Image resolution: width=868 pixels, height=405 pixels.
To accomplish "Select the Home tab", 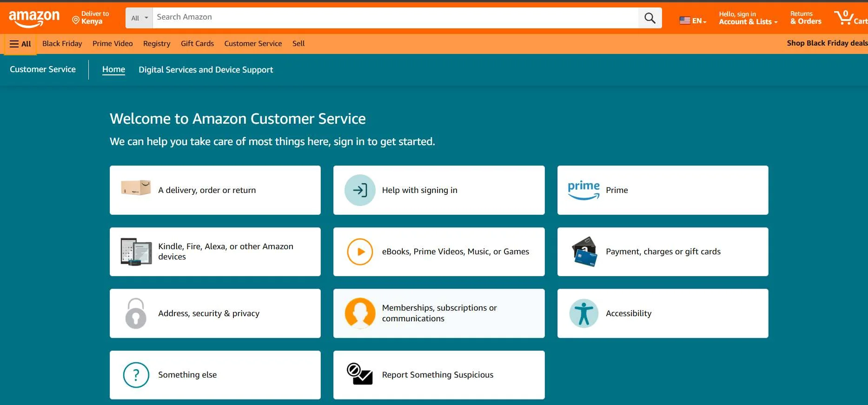I will coord(113,70).
